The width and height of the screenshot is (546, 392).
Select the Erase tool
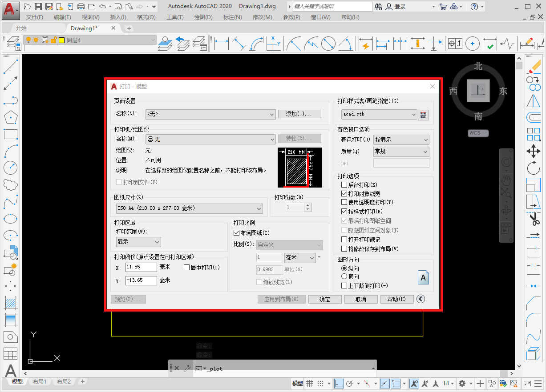[533, 67]
